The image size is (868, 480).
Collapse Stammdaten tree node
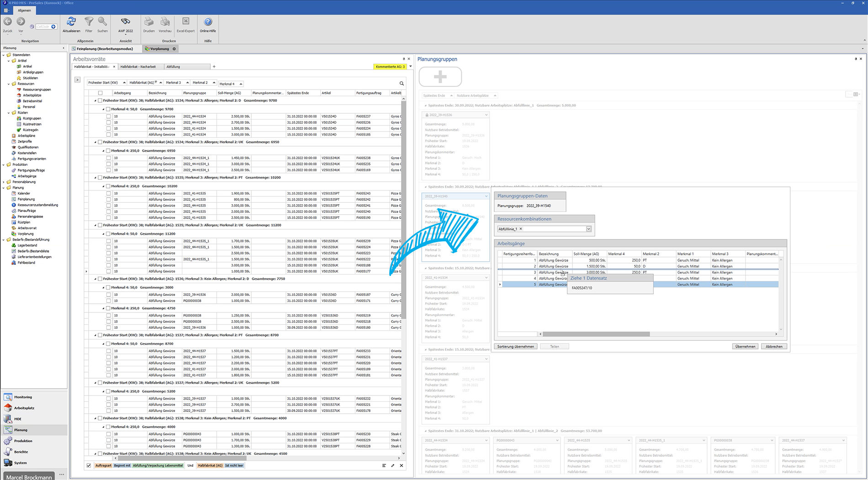[4, 55]
